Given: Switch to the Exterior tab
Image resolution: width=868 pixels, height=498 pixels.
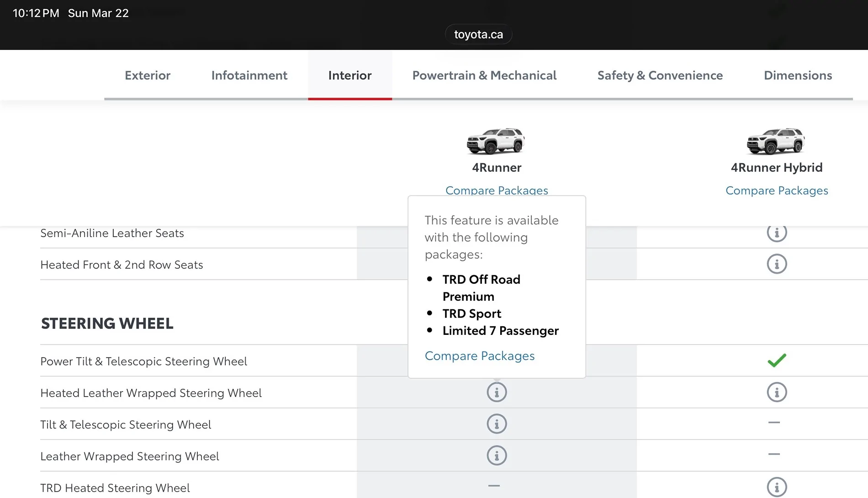Looking at the screenshot, I should [x=147, y=75].
